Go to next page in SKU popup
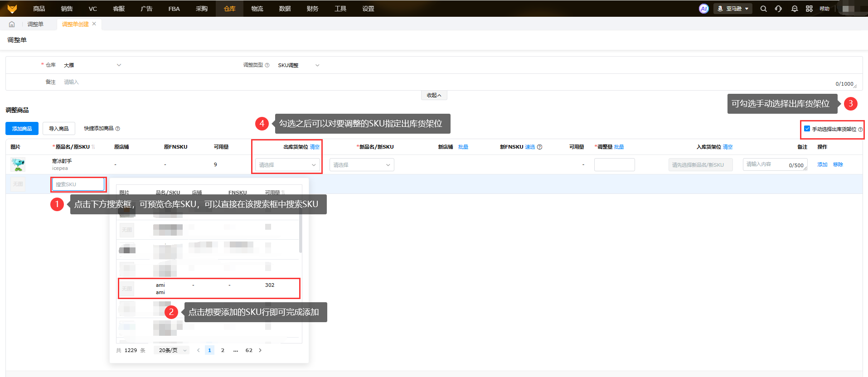Viewport: 868px width, 377px height. click(260, 350)
